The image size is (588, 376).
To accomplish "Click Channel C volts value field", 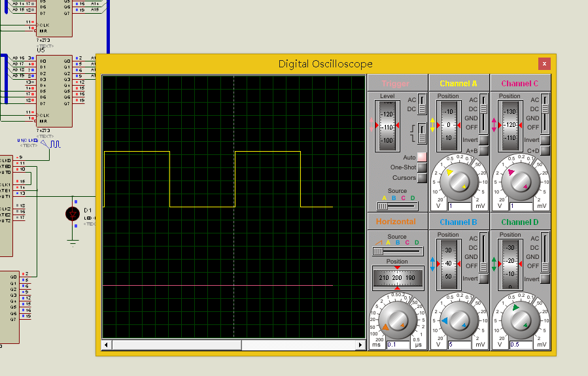I will pos(521,206).
